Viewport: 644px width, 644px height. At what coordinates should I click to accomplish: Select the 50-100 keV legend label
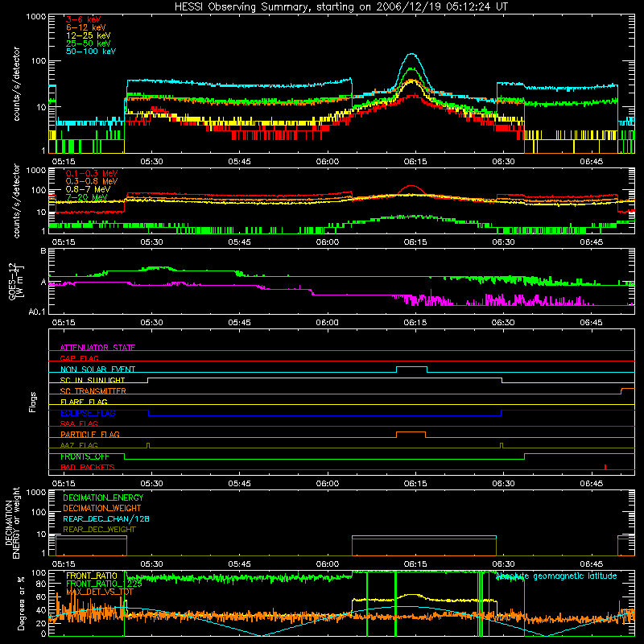pyautogui.click(x=91, y=52)
